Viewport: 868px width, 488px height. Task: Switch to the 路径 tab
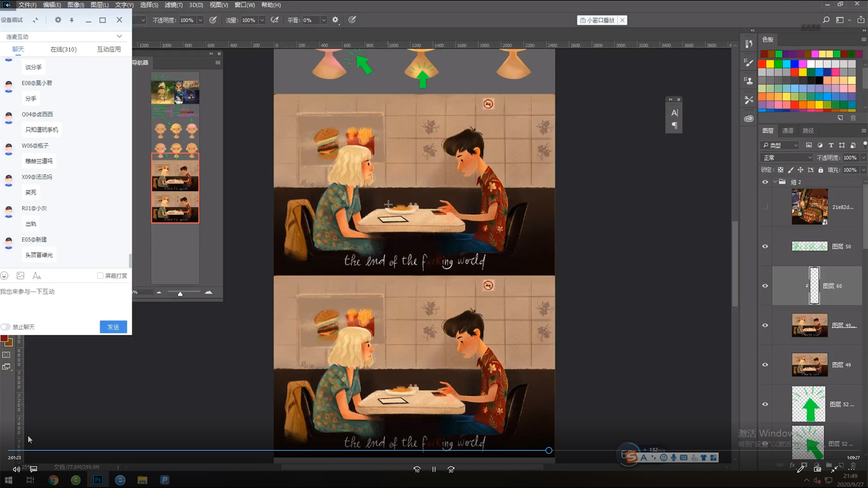click(x=808, y=131)
